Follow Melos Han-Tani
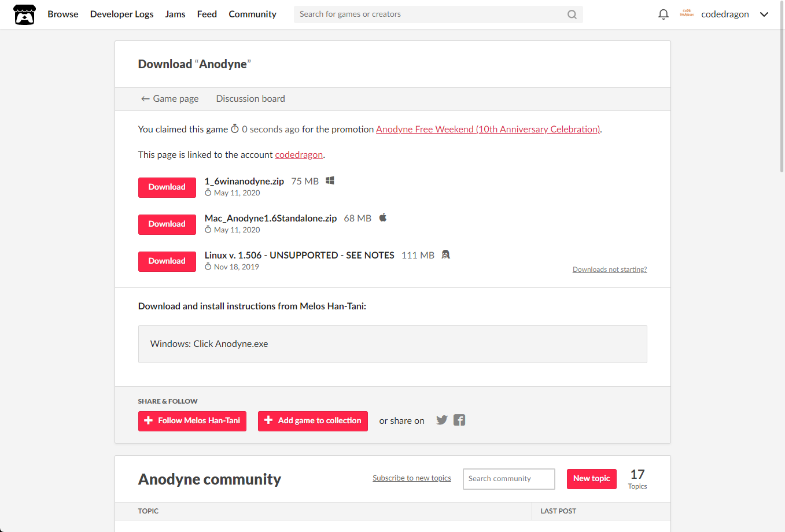The width and height of the screenshot is (785, 532). [x=192, y=421]
